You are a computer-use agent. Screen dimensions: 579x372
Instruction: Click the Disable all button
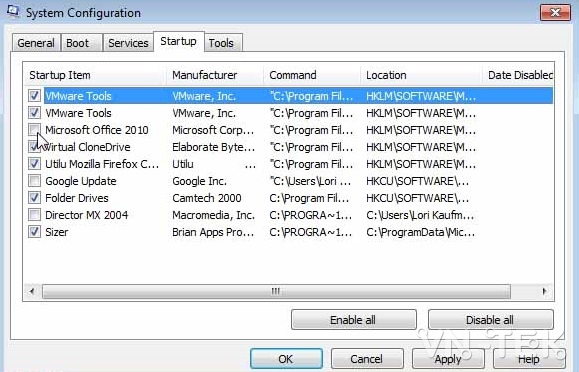click(x=490, y=320)
